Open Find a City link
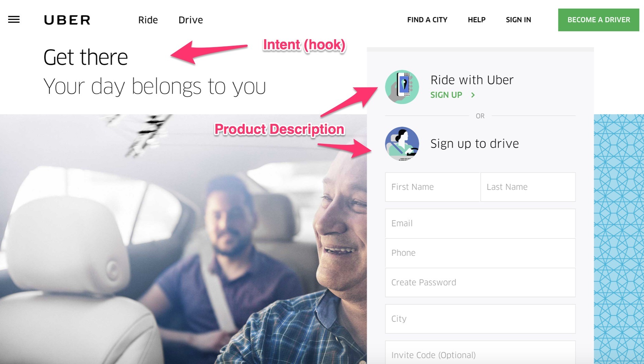This screenshot has width=644, height=364. click(x=427, y=20)
